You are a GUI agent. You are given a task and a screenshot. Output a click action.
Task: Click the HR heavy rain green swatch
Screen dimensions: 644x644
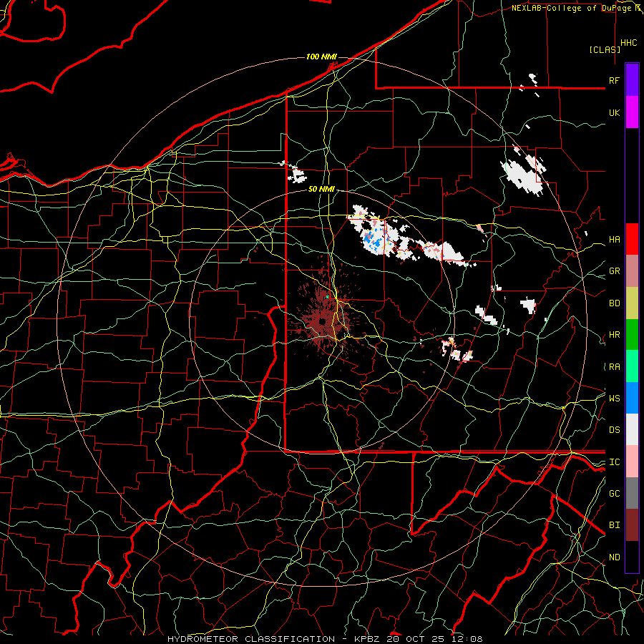coord(632,335)
